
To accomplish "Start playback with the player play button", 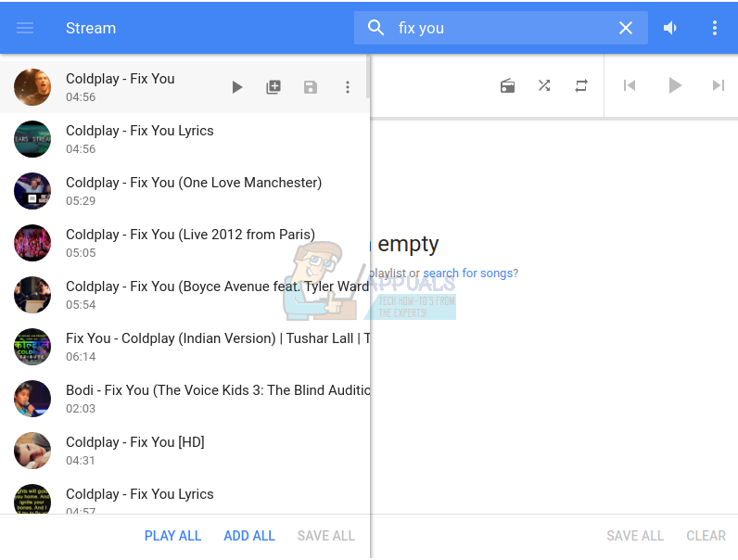I will pos(675,85).
